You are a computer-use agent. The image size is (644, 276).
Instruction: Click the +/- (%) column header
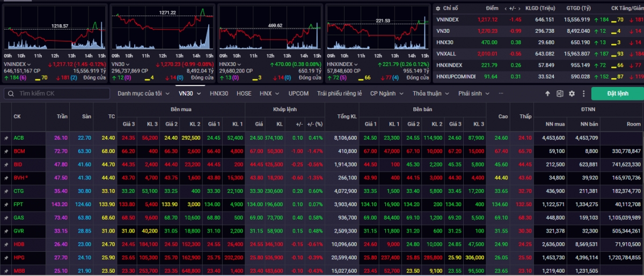[x=315, y=124]
